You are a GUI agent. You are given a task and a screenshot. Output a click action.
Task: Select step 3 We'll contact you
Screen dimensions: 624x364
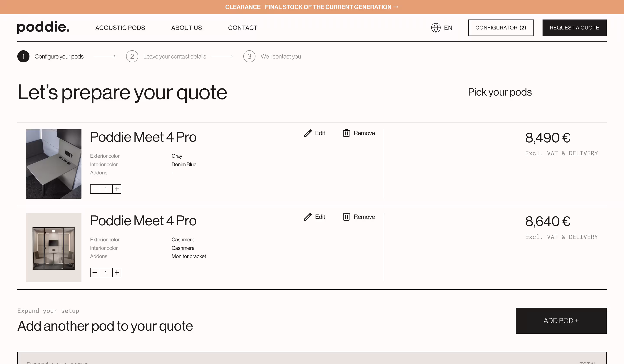(272, 57)
